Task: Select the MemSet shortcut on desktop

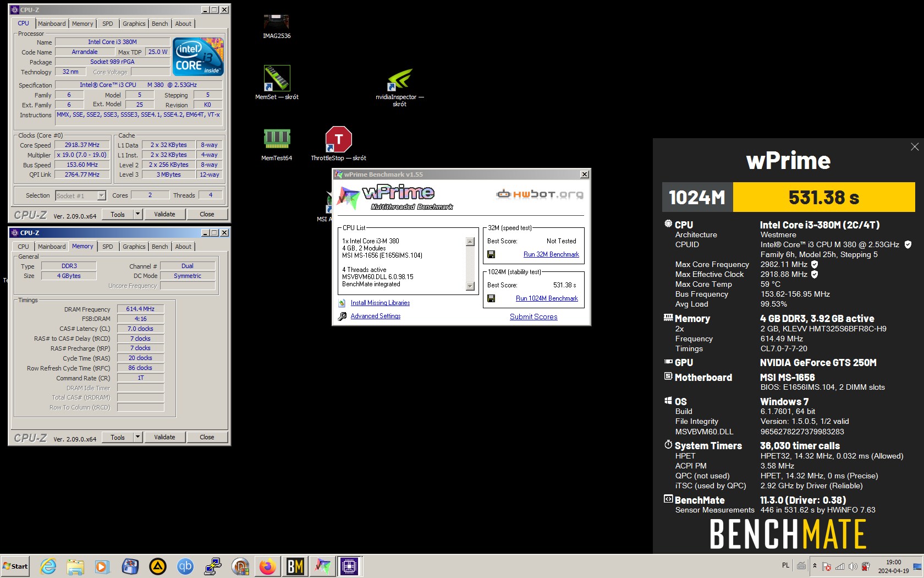Action: [x=277, y=83]
